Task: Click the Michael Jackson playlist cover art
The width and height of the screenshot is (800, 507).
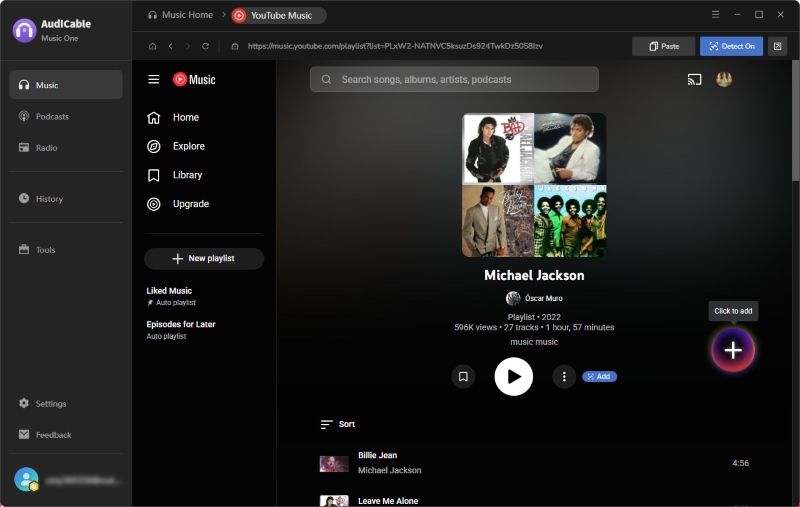Action: point(534,185)
